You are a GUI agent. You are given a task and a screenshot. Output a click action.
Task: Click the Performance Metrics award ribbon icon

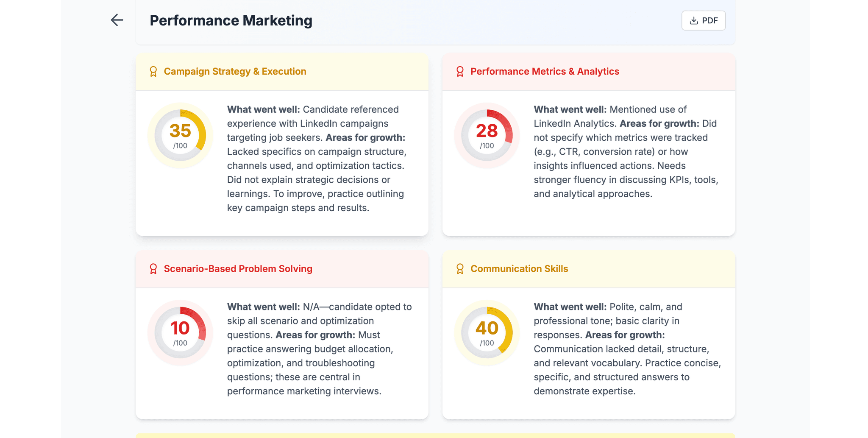pyautogui.click(x=460, y=72)
